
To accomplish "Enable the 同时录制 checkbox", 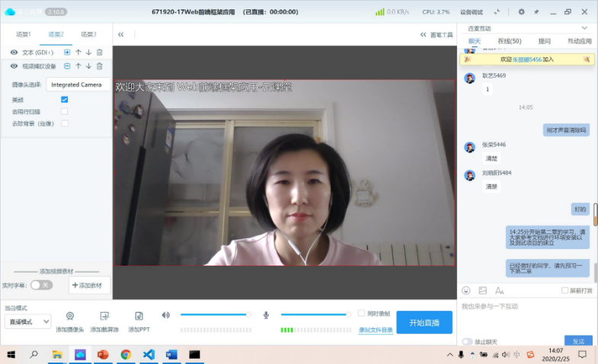I will [x=362, y=313].
